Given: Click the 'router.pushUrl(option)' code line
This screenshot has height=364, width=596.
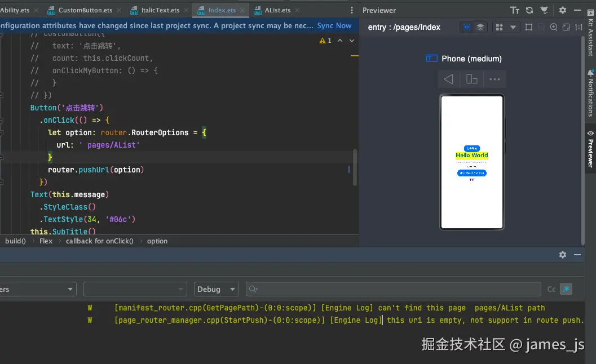Looking at the screenshot, I should [96, 170].
